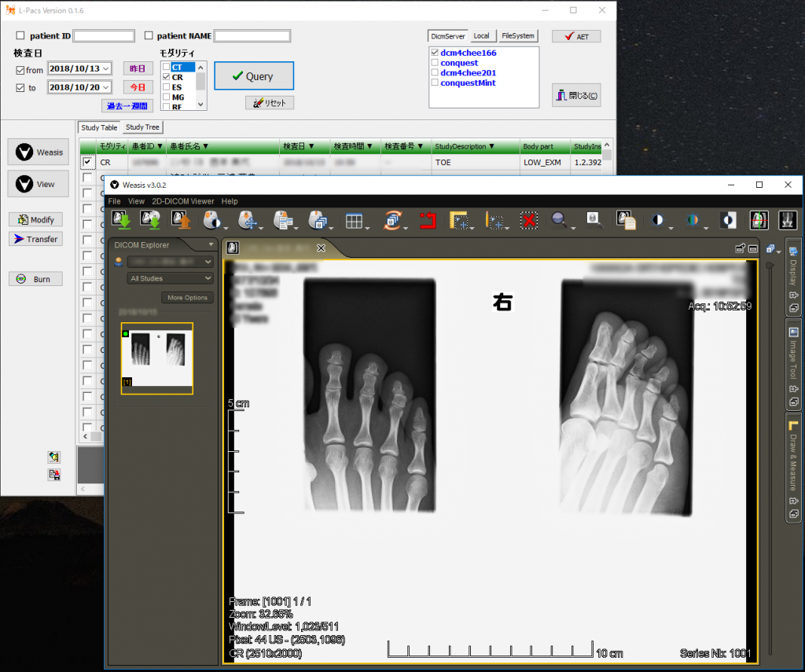Click the import DICOM from CD icon
805x672 pixels.
click(x=151, y=220)
